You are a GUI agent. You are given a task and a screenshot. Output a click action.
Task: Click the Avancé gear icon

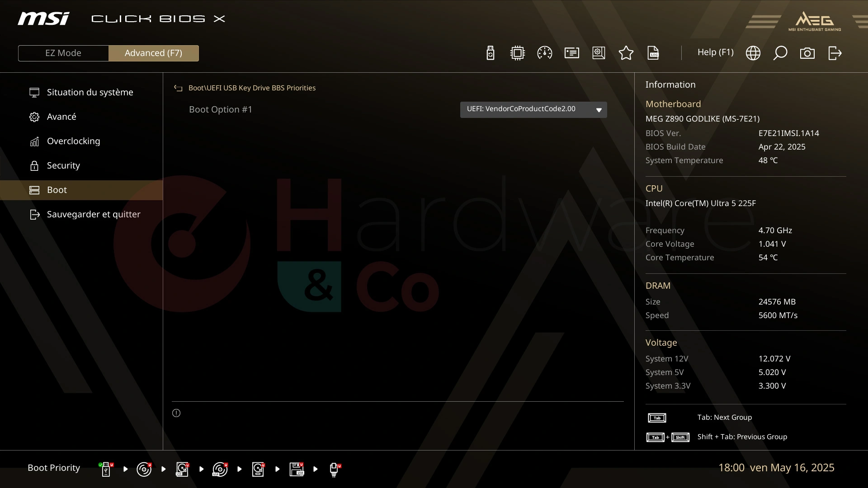34,117
